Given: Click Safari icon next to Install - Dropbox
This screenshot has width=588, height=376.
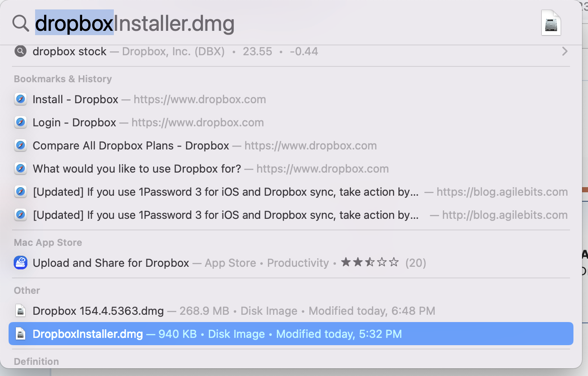Looking at the screenshot, I should (x=21, y=99).
